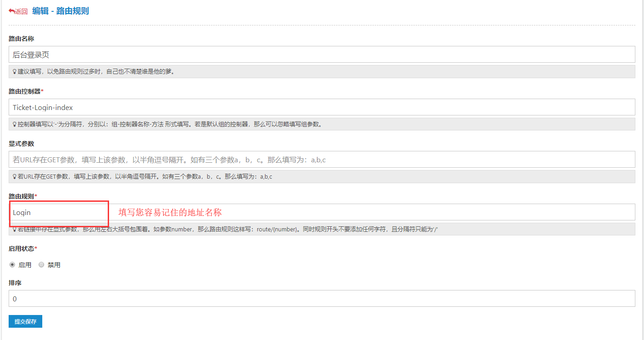644x340 pixels.
Task: Select the 启用 radio button
Action: click(x=12, y=265)
